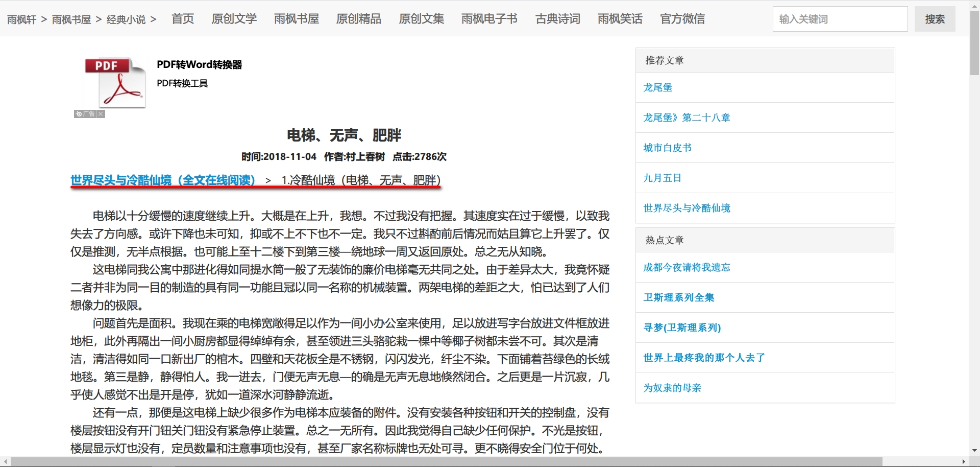
Task: Open 古典诗词 in navigation bar
Action: click(x=557, y=19)
